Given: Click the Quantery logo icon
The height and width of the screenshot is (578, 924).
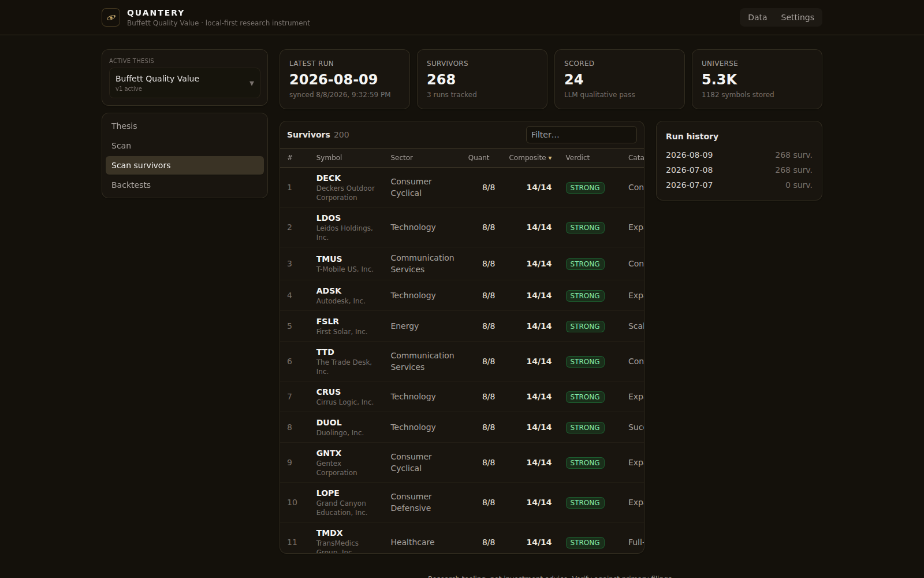Looking at the screenshot, I should 111,17.
